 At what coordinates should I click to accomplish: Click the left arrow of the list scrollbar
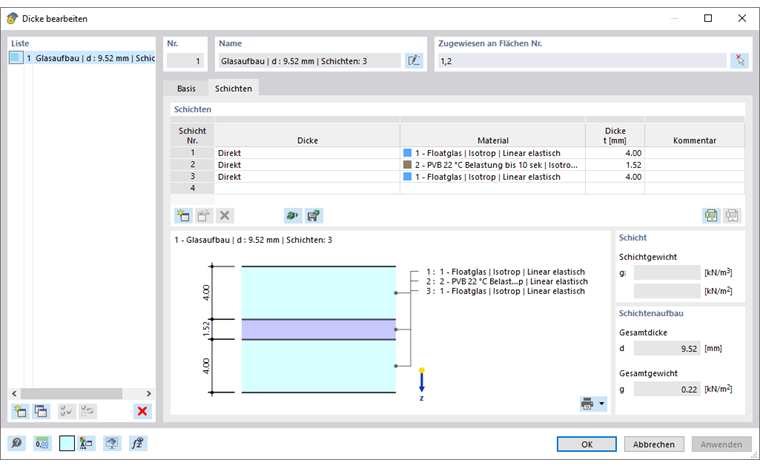tap(14, 393)
